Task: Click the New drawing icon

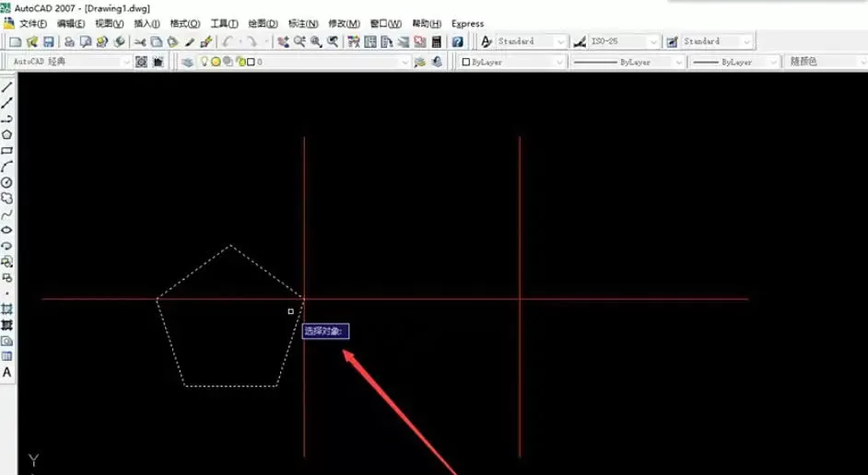Action: 16,41
